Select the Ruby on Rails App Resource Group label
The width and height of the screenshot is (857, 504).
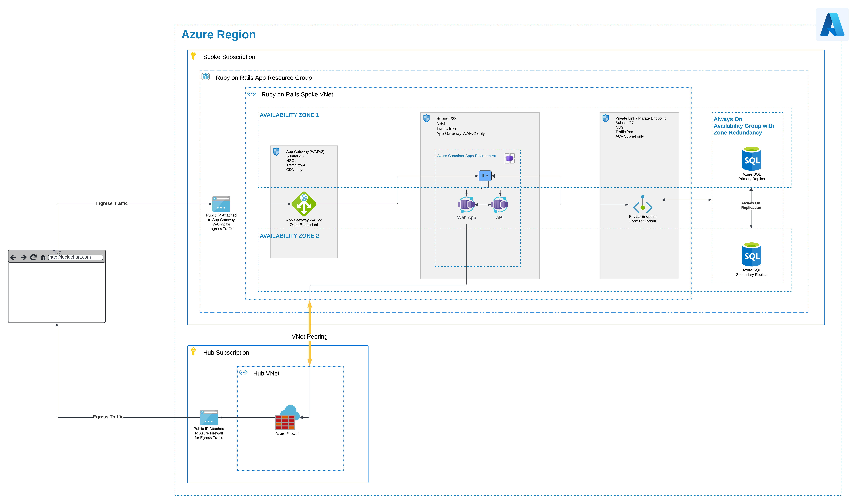point(264,78)
